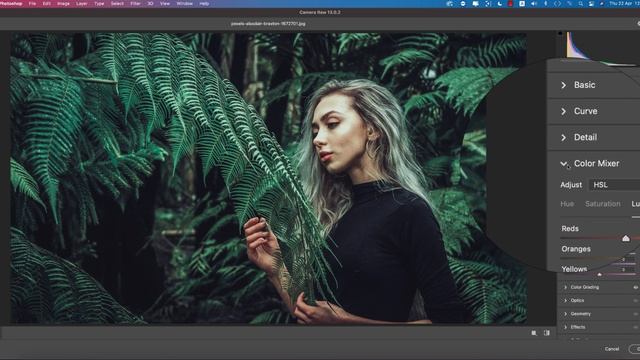Click the Reds slider handle
The image size is (640, 360).
click(626, 238)
